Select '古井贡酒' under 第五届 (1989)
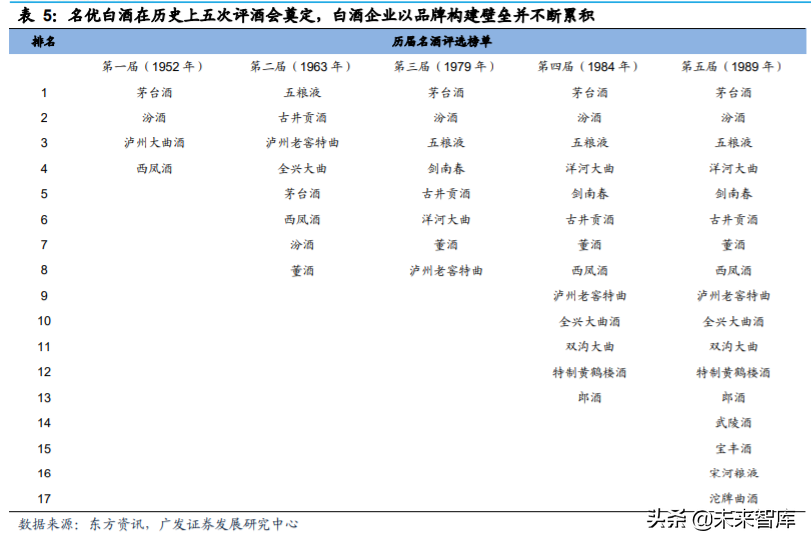Image resolution: width=811 pixels, height=545 pixels. tap(733, 220)
